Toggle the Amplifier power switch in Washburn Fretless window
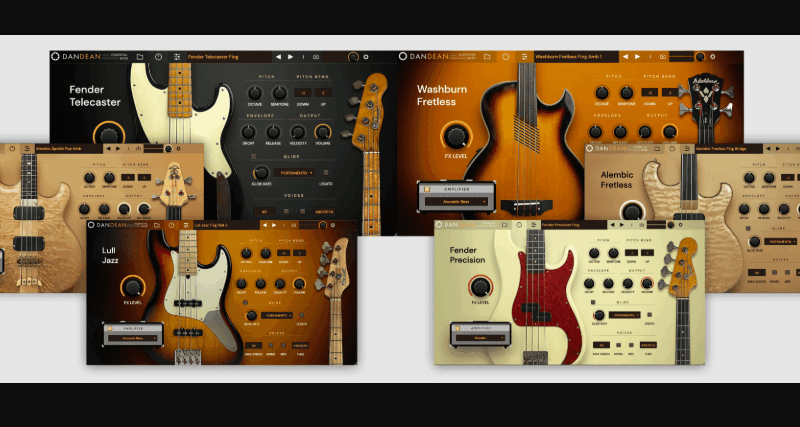Viewport: 800px width, 427px height. coord(427,189)
